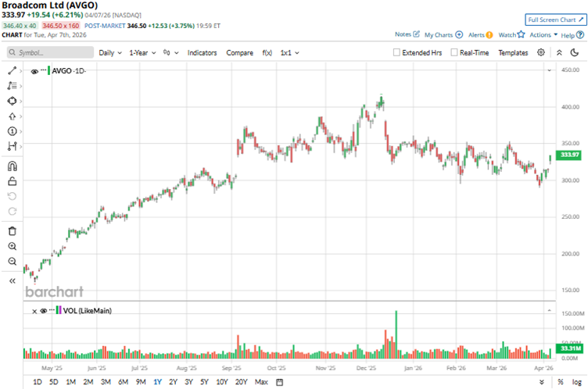Choose the shapes drawing tool
This screenshot has width=588, height=389.
(x=12, y=102)
